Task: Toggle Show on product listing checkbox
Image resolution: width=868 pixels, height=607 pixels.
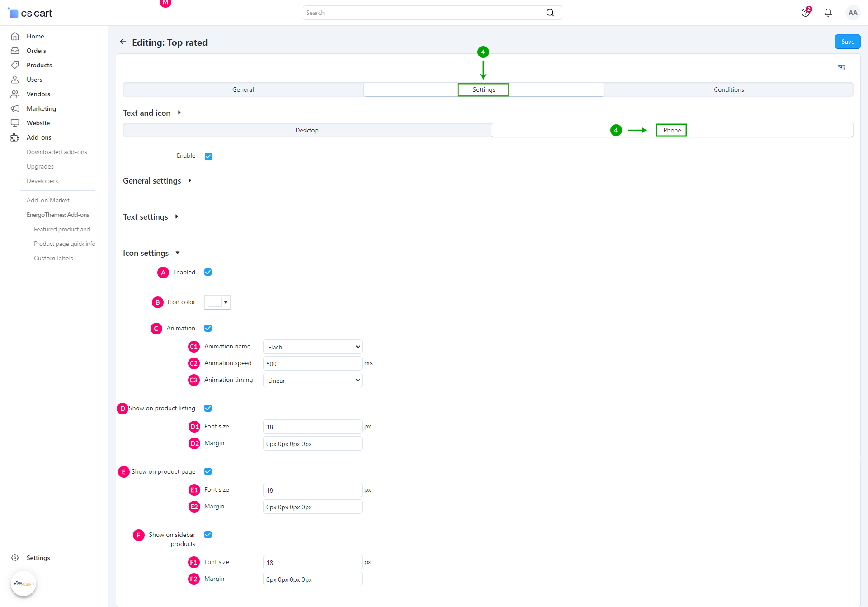Action: [208, 408]
